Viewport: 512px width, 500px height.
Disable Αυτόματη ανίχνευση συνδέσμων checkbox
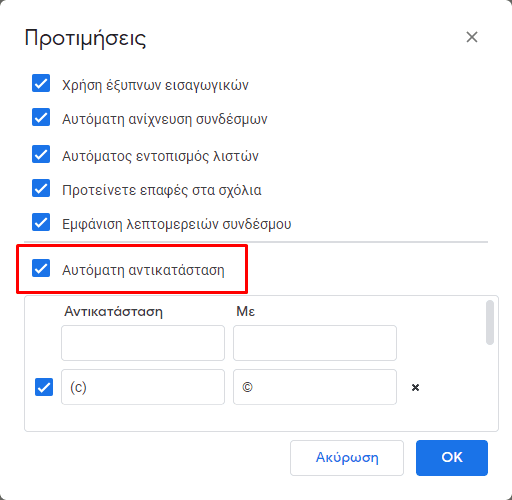tap(41, 117)
